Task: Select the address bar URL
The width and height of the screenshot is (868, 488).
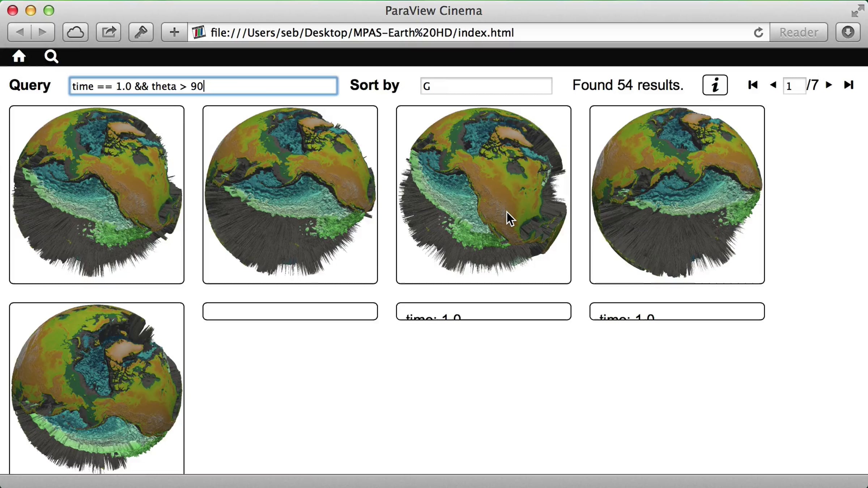Action: pyautogui.click(x=362, y=33)
